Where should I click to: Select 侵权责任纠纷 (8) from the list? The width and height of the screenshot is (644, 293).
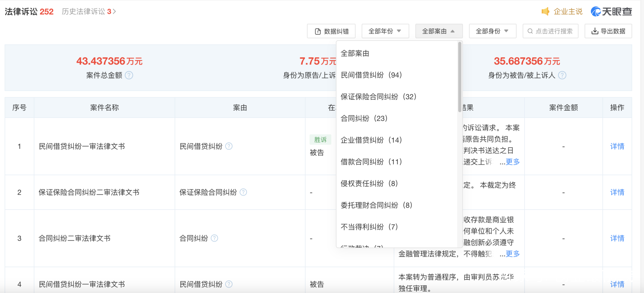click(397, 183)
